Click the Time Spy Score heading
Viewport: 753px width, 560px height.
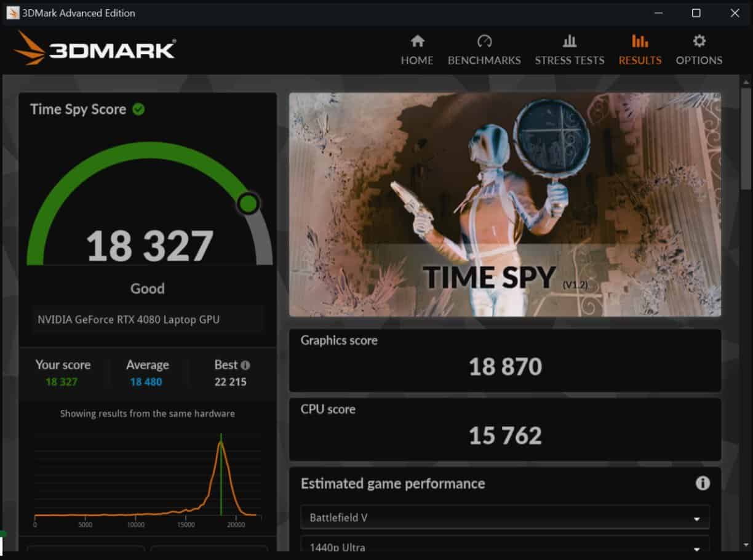coord(78,110)
